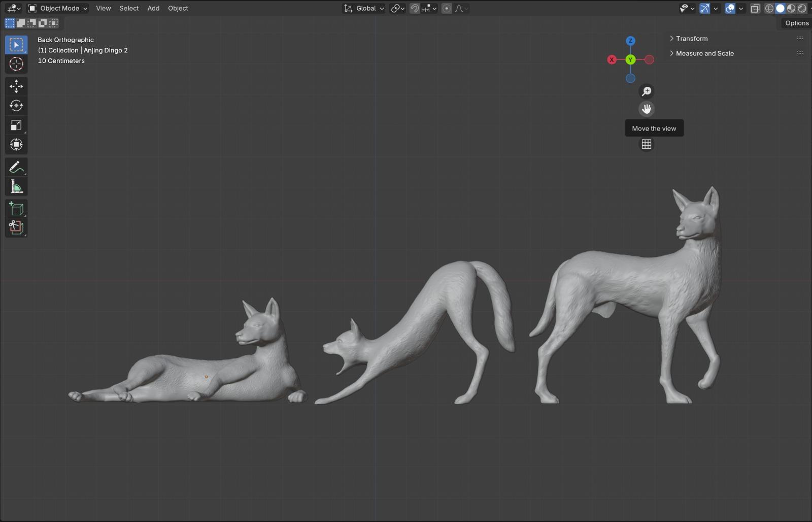Select the Move tool in the toolbar
Viewport: 812px width, 522px height.
(x=16, y=86)
